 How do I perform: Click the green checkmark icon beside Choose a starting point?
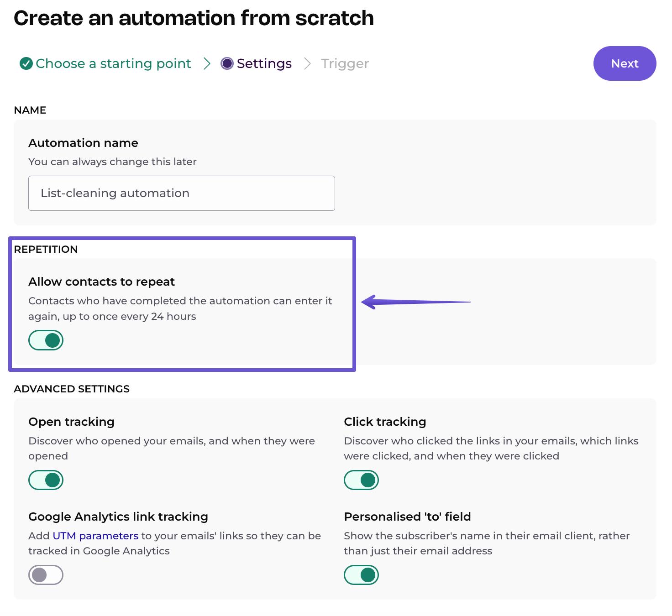click(x=26, y=63)
